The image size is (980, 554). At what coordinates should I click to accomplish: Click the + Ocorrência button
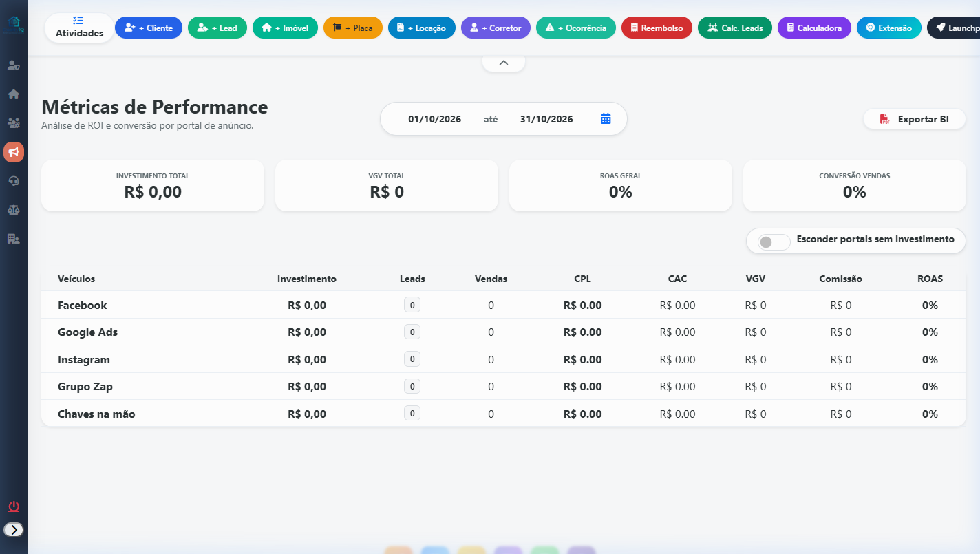point(576,28)
